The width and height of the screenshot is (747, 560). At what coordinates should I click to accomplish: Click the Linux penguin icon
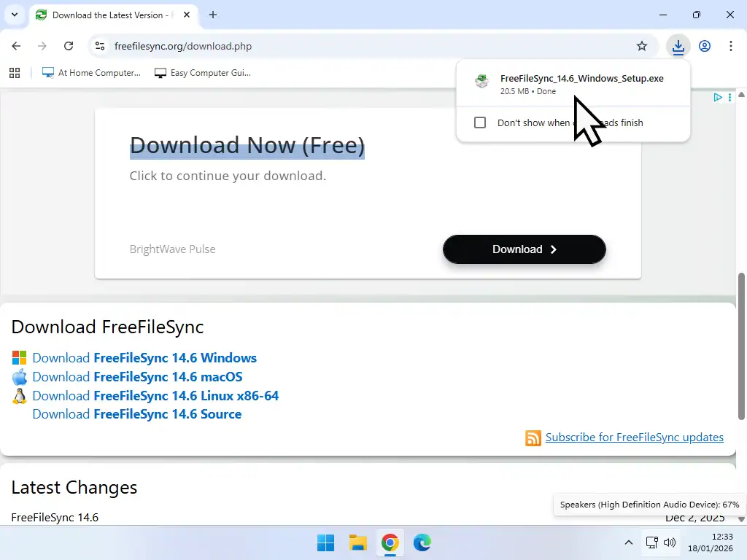19,395
